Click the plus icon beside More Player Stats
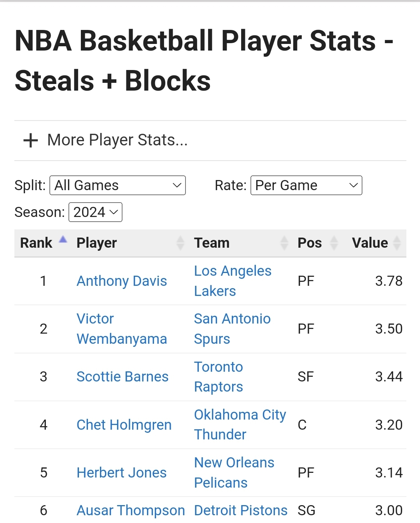 click(x=31, y=140)
